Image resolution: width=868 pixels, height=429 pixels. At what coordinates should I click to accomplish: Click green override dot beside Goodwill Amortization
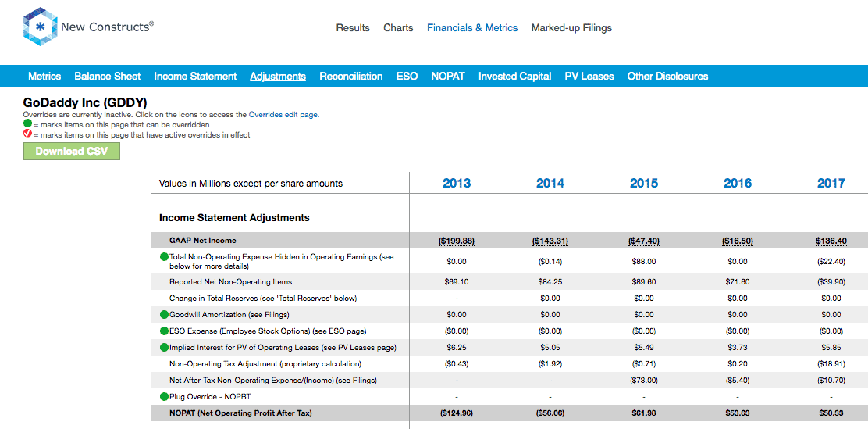[x=164, y=314]
